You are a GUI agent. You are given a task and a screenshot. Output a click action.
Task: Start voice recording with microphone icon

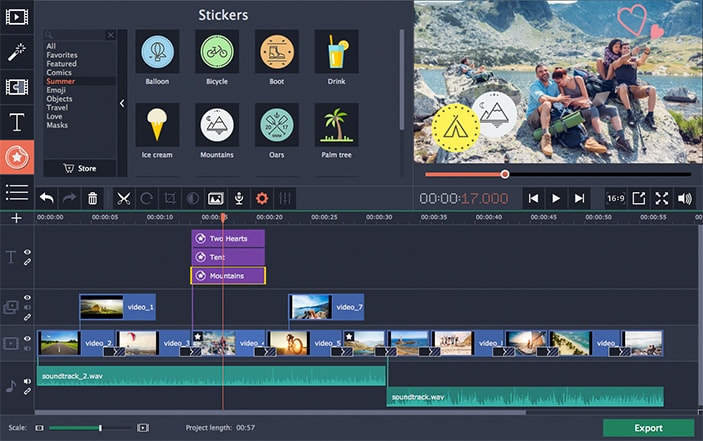click(239, 198)
